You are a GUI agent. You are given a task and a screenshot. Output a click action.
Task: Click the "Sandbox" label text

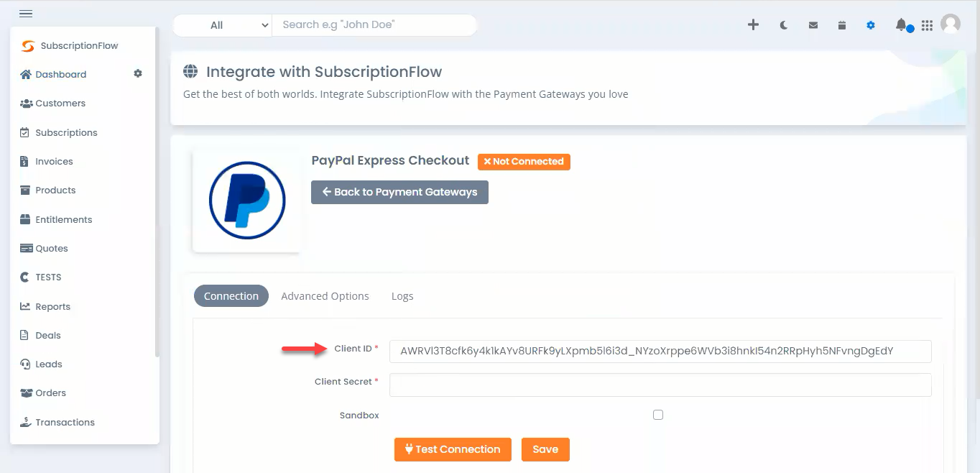click(x=359, y=415)
